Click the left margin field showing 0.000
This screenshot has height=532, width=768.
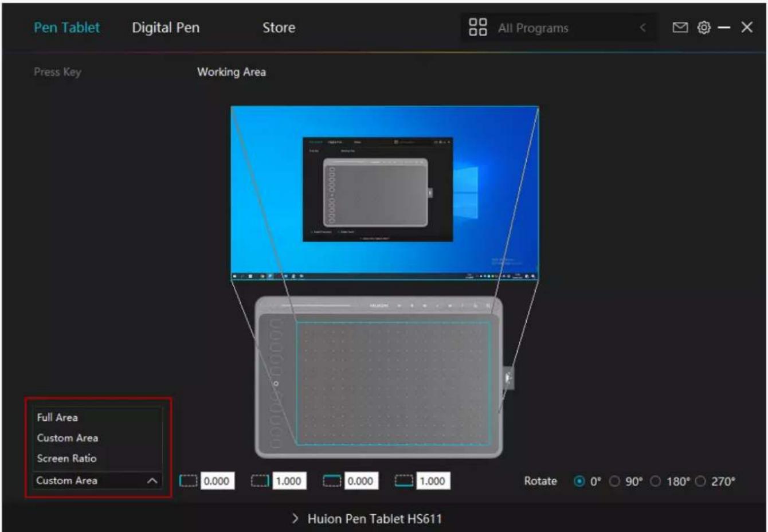(217, 481)
